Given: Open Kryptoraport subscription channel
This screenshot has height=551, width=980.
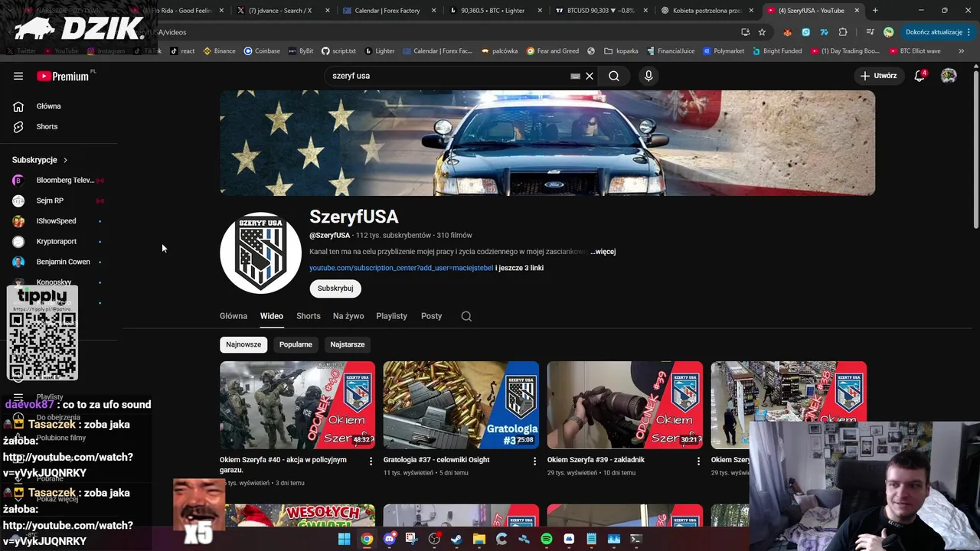Looking at the screenshot, I should click(59, 241).
